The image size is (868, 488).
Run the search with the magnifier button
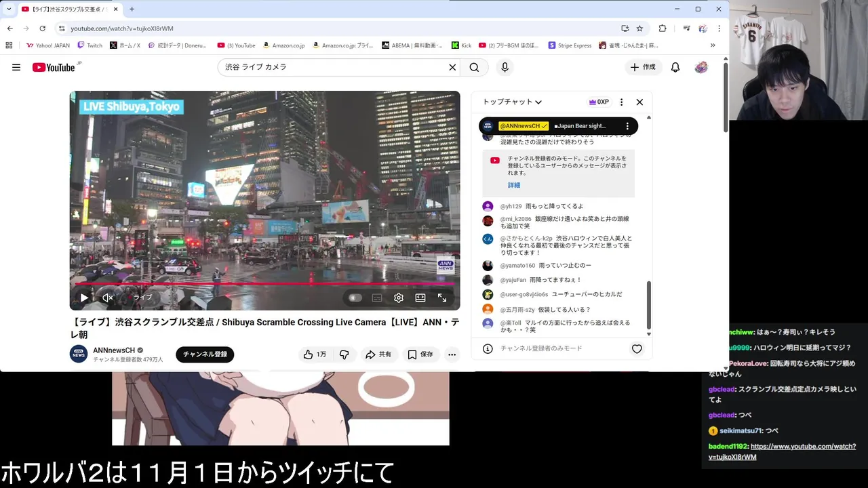474,67
